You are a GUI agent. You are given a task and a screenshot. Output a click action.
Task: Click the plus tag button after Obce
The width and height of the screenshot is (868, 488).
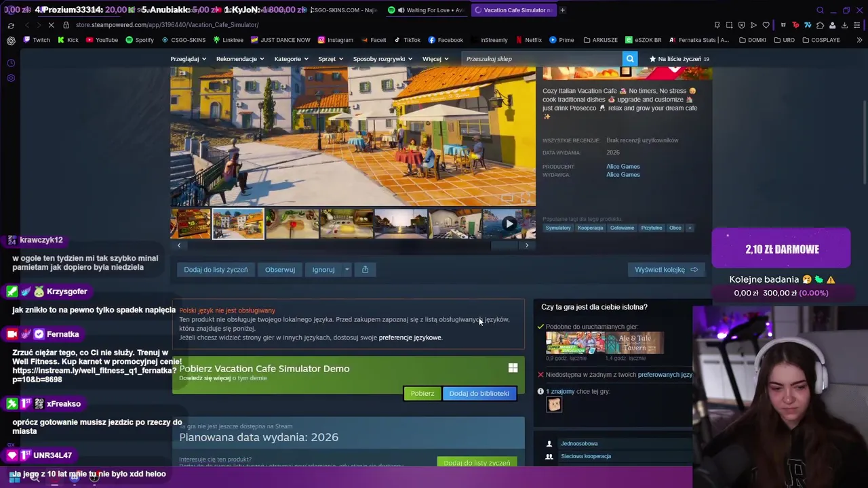[x=690, y=228]
